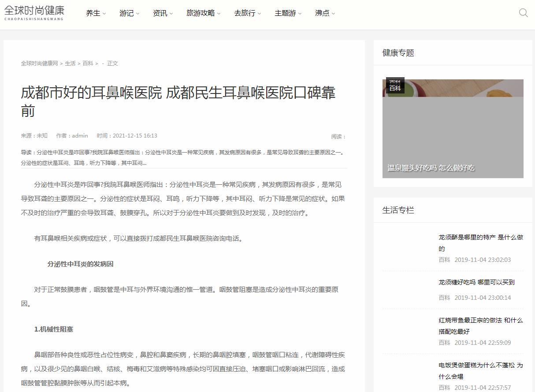This screenshot has height=392, width=535.
Task: Open the 养生 navigation item
Action: tap(93, 13)
